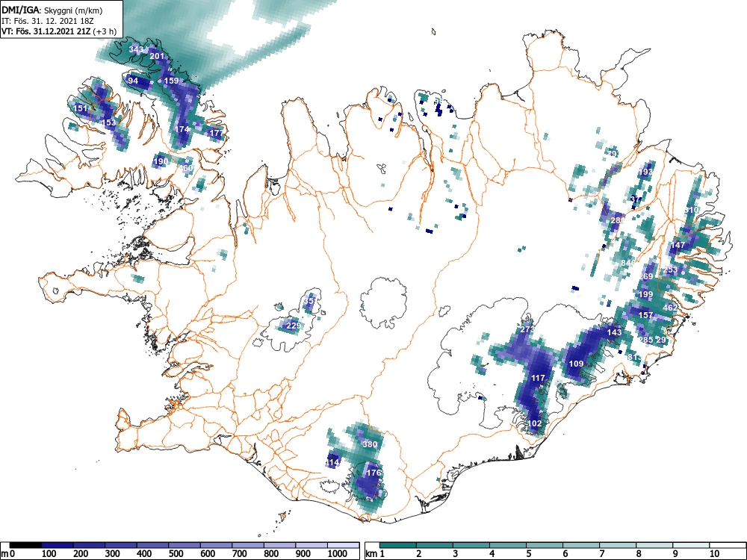Click the 147 visibility value
747x560 pixels.
[678, 245]
